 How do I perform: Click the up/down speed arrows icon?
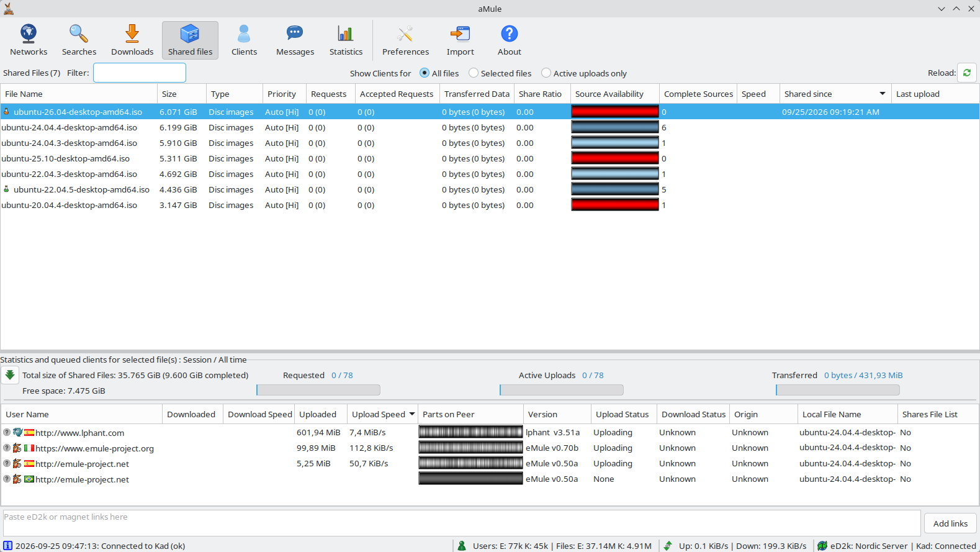coord(668,546)
